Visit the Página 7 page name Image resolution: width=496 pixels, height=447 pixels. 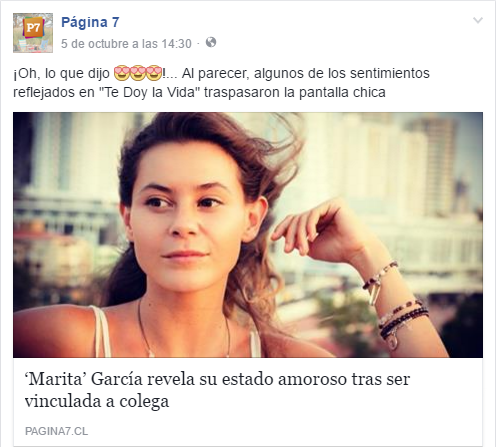coord(90,22)
